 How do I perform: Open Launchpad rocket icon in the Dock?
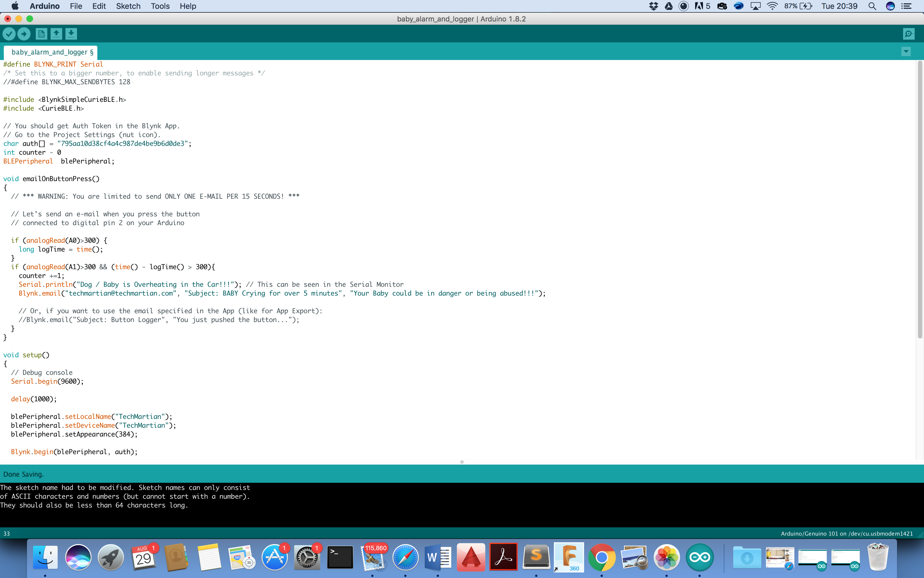point(111,557)
